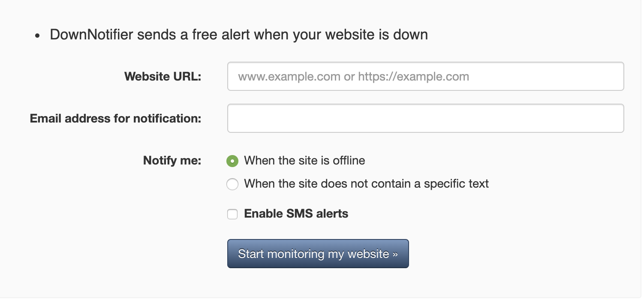Viewport: 644px width, 299px height.
Task: Click the green dot in the selected radio
Action: click(232, 161)
